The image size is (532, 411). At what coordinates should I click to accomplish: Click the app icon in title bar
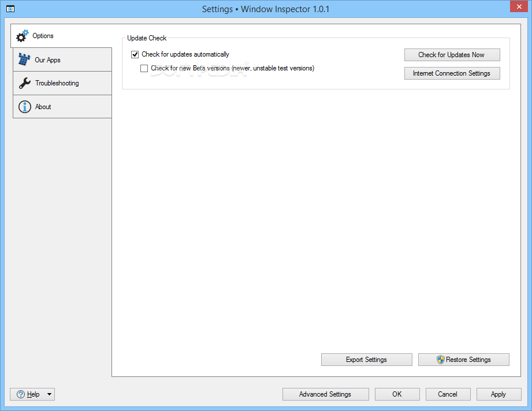tap(10, 9)
